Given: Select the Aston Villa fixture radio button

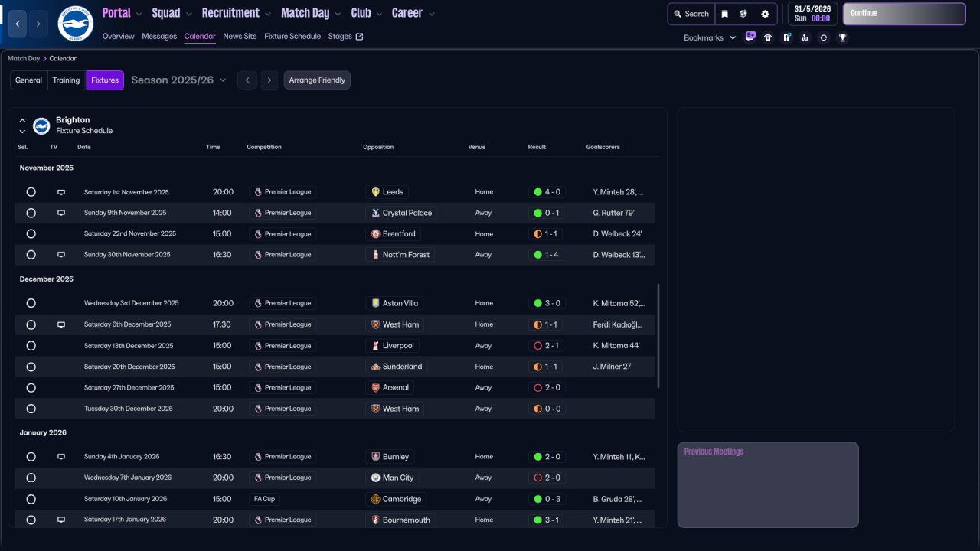Looking at the screenshot, I should 31,304.
